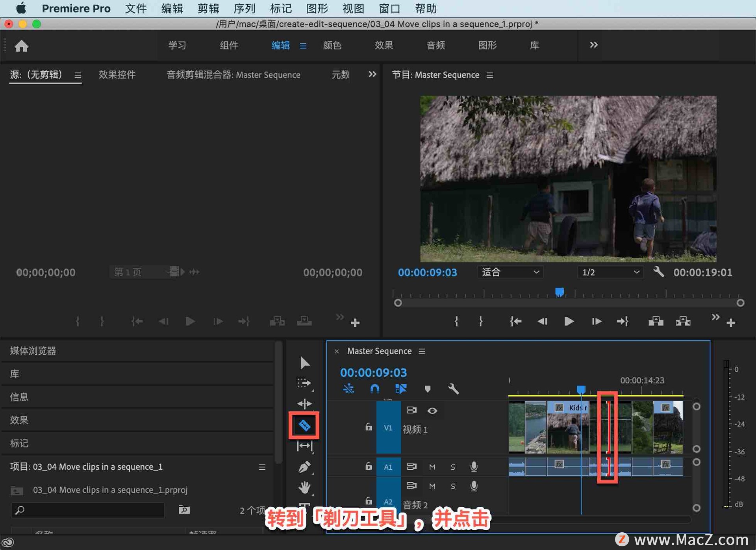Image resolution: width=756 pixels, height=550 pixels.
Task: Switch to 效果控件 tab
Action: (x=117, y=74)
